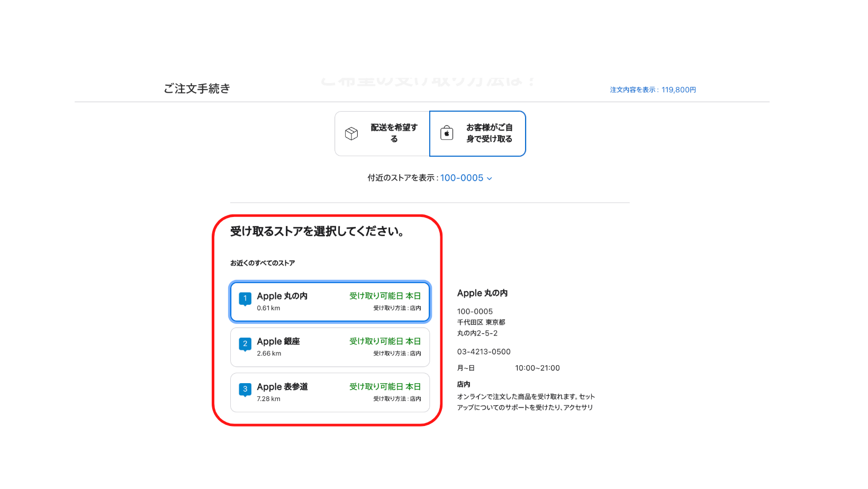Select the pickup option お客様がご自身で受け取る
Image resolution: width=868 pixels, height=489 pixels.
point(477,133)
